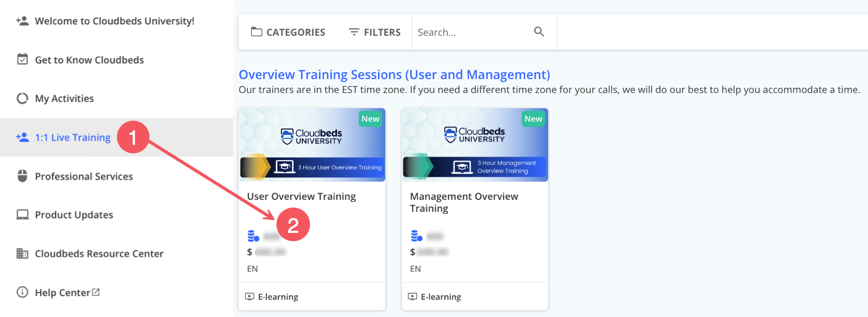The width and height of the screenshot is (868, 317).
Task: Click the New badge on User Overview card
Action: pyautogui.click(x=371, y=119)
